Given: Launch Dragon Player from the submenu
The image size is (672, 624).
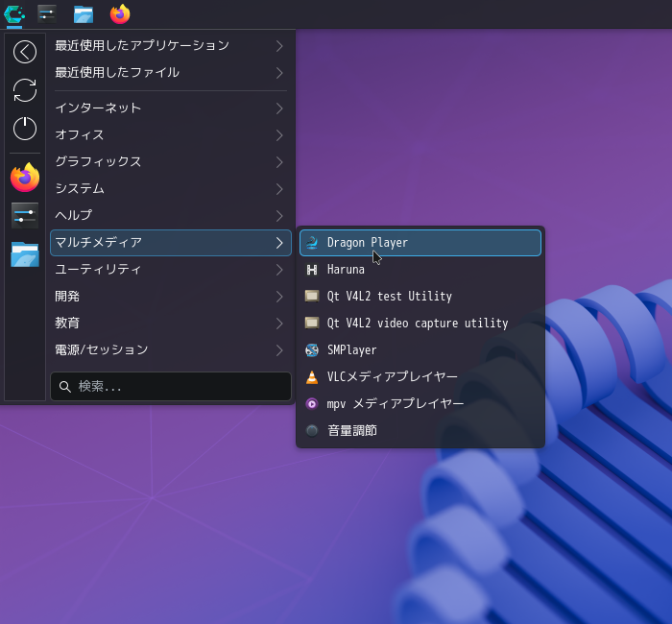Looking at the screenshot, I should pyautogui.click(x=420, y=243).
